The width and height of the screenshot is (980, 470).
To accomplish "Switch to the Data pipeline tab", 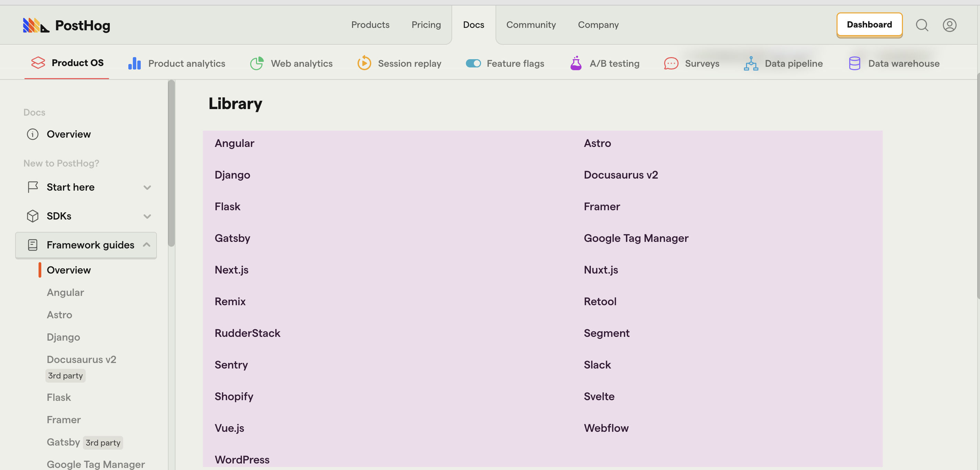I will [793, 63].
